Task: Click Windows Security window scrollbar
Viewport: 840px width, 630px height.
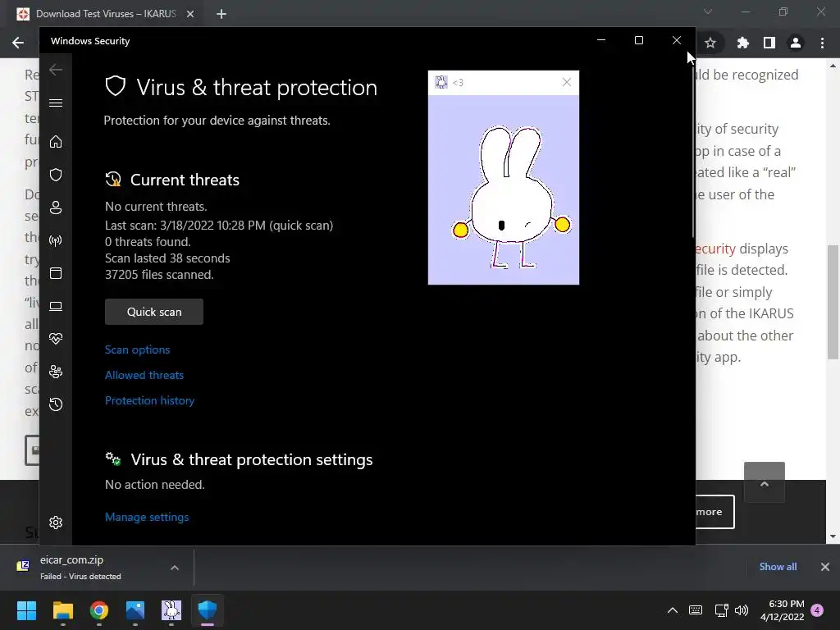Action: (693, 152)
